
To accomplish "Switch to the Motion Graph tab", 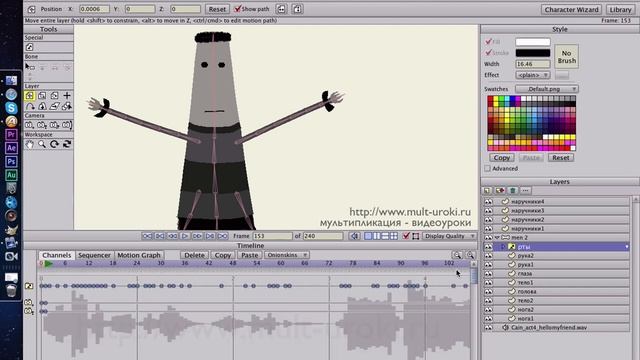I will coord(139,255).
